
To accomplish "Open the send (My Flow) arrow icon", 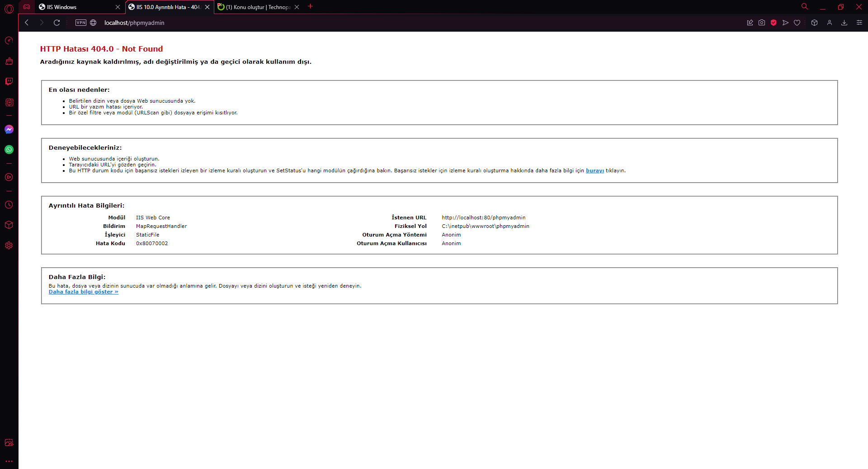I will click(x=785, y=23).
